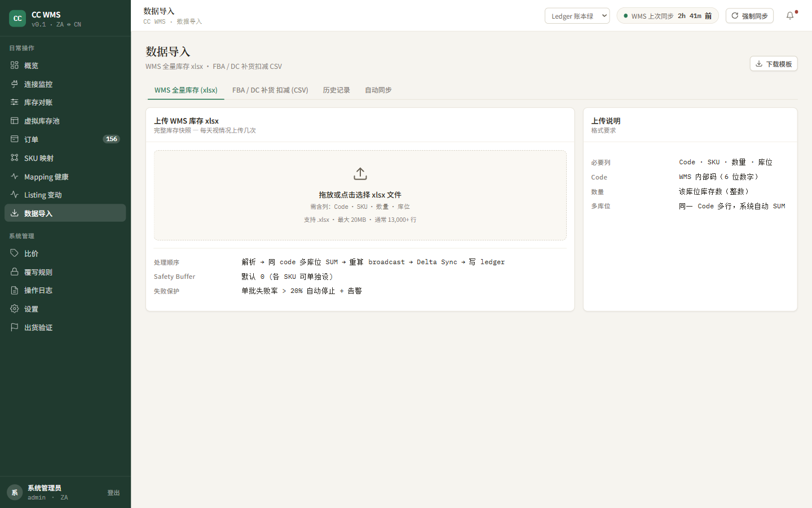
Task: Click the 上传 WMS 库存 xlsx heading
Action: click(x=186, y=121)
